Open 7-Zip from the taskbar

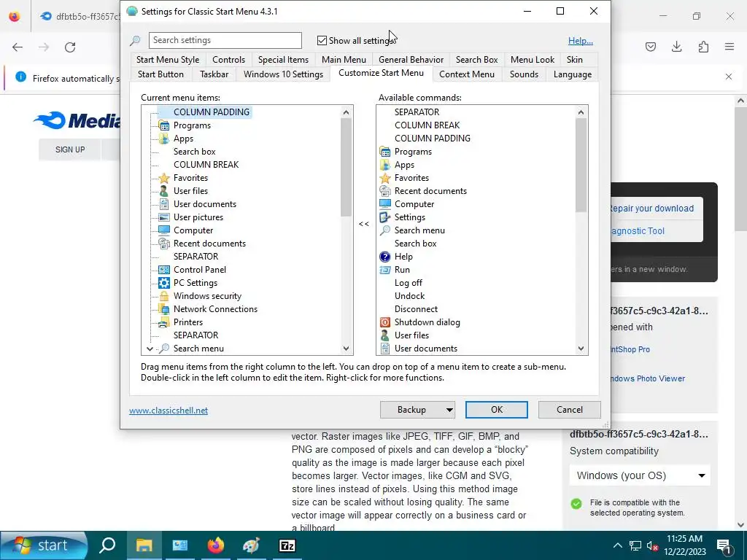point(287,545)
